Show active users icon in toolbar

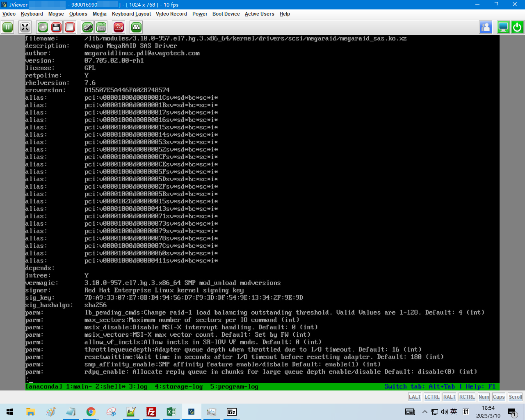click(486, 27)
